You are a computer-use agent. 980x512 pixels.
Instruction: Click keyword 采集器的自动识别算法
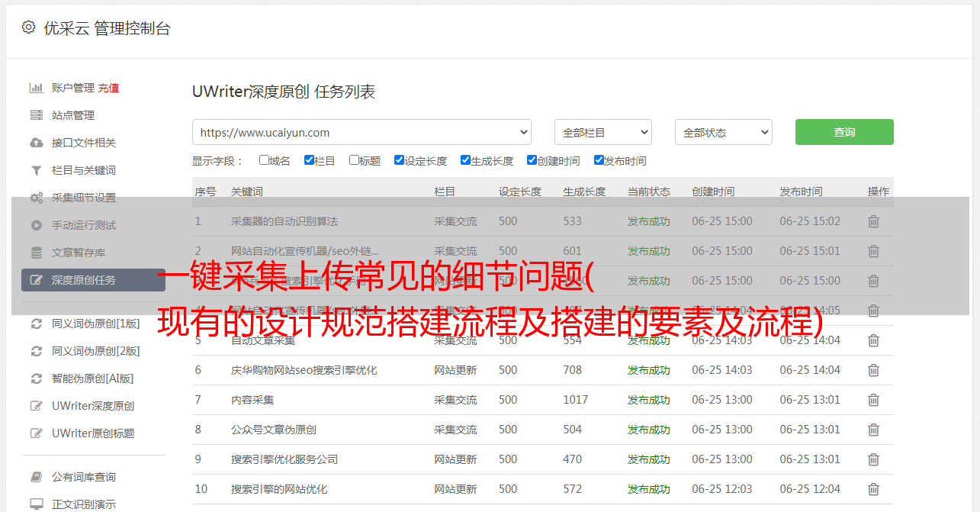284,221
